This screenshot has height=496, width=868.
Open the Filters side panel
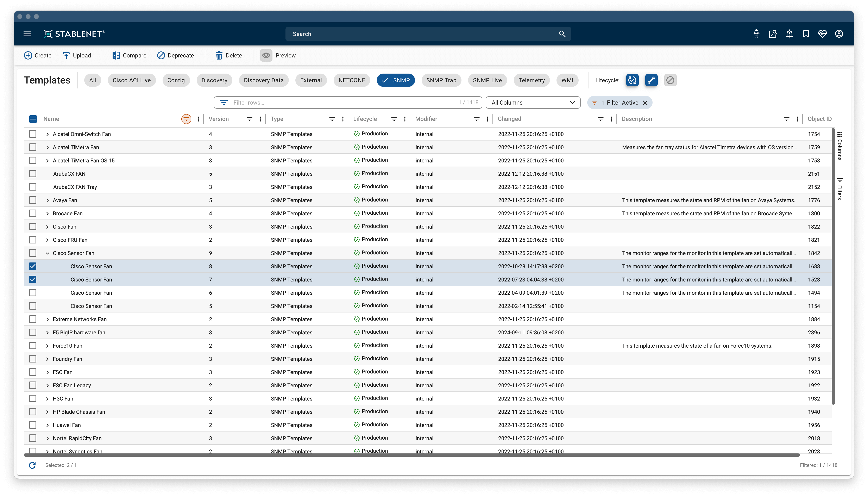point(840,189)
